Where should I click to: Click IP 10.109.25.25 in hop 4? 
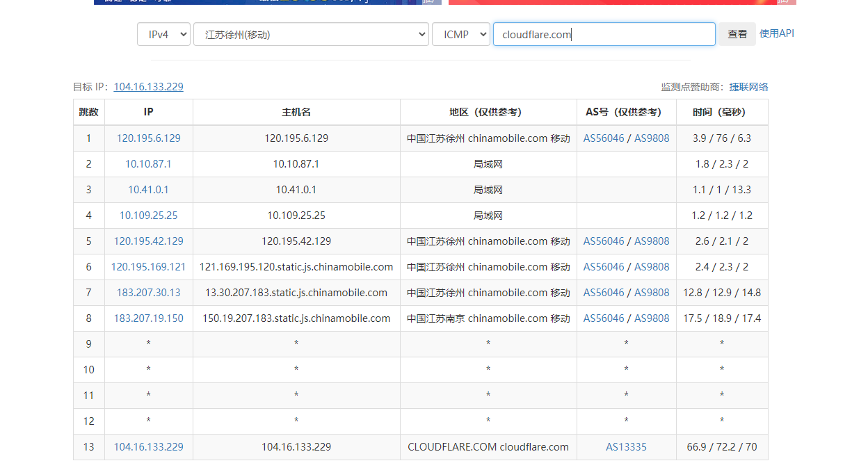point(148,216)
